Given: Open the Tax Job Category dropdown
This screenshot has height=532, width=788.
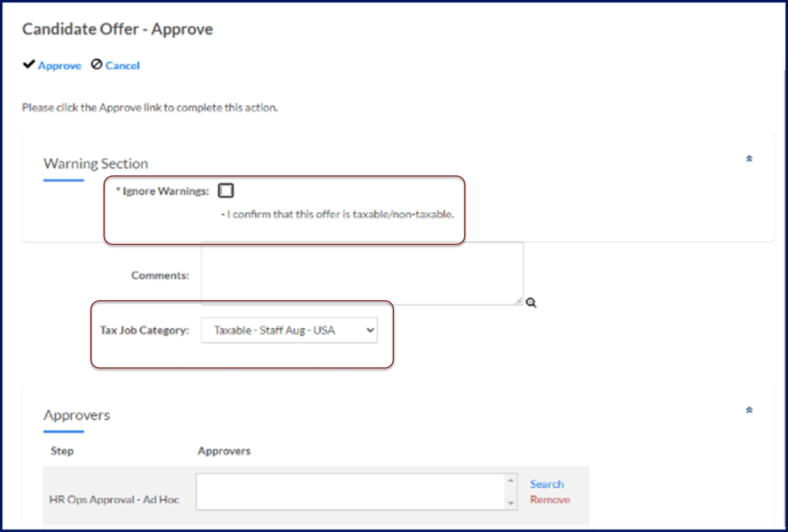Looking at the screenshot, I should (x=289, y=330).
